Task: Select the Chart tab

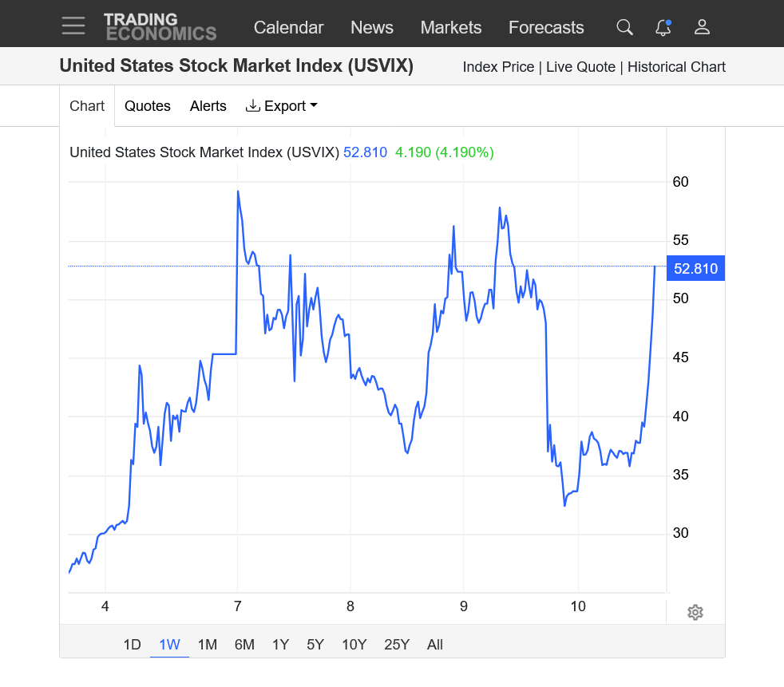Action: tap(87, 106)
